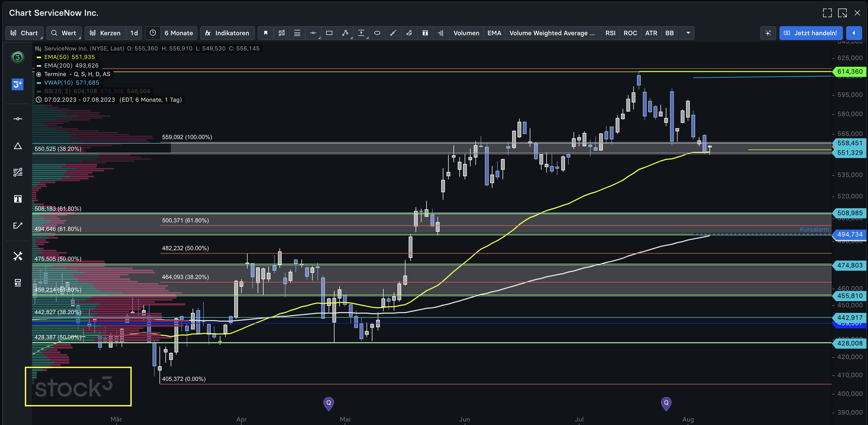The image size is (868, 425).
Task: Click the 428,008 price axis label
Action: point(849,343)
